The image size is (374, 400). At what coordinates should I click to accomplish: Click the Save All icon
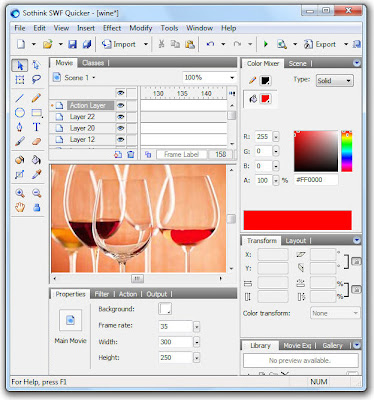click(87, 44)
